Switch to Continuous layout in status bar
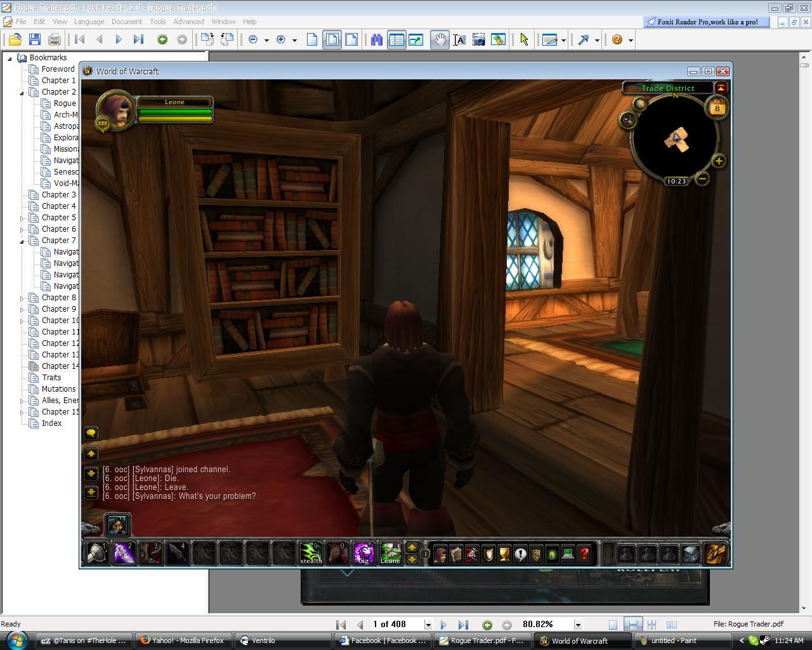The width and height of the screenshot is (812, 650). [632, 625]
